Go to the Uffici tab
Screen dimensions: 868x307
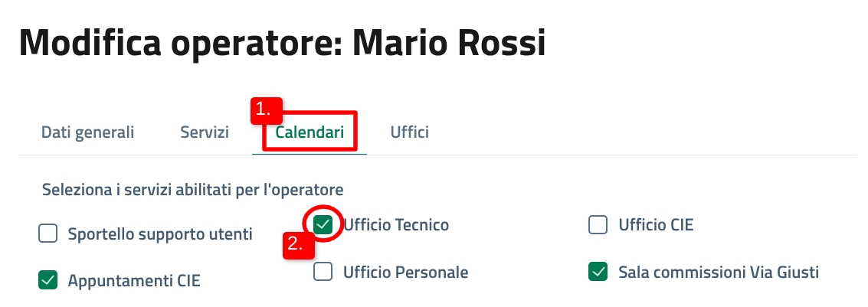tap(409, 132)
